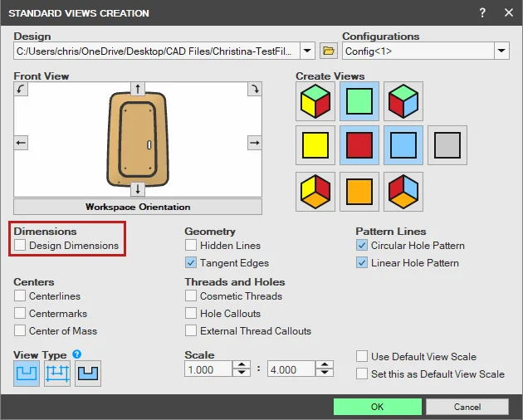The image size is (523, 420).
Task: Toggle the red front view square
Action: [359, 145]
